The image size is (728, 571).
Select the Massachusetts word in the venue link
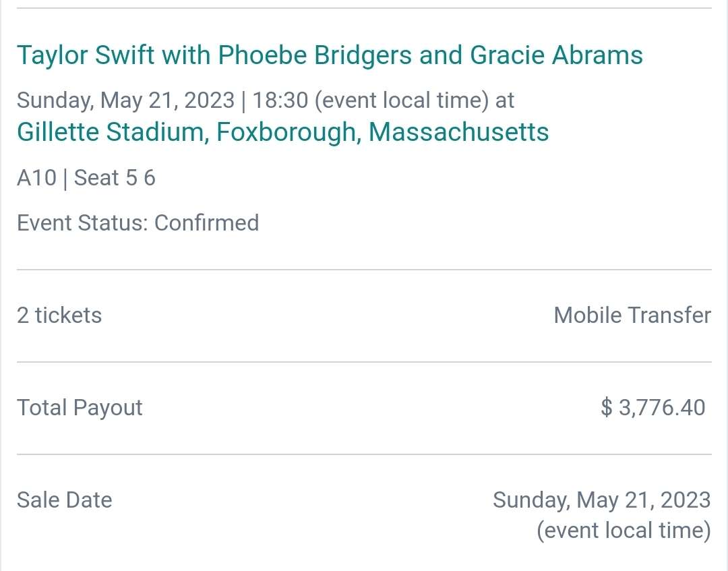pos(459,132)
